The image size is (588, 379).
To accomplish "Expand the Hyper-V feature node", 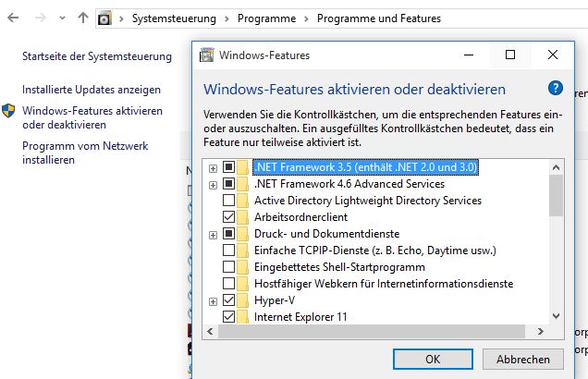I will point(213,301).
